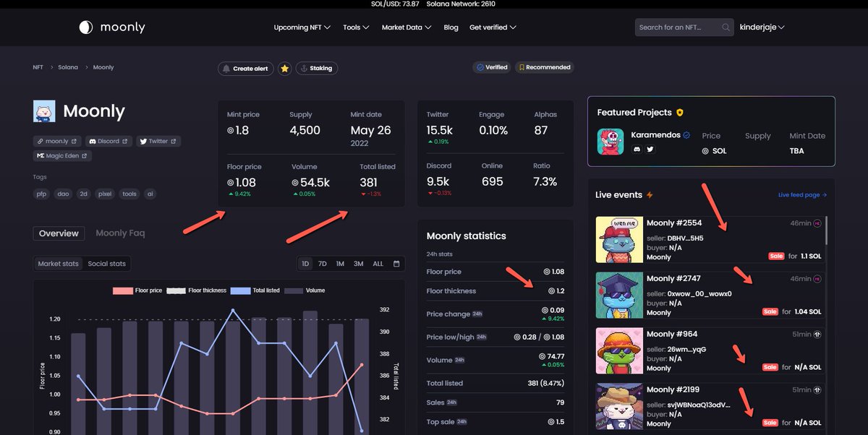Open the calendar date picker icon
868x435 pixels.
click(x=396, y=264)
